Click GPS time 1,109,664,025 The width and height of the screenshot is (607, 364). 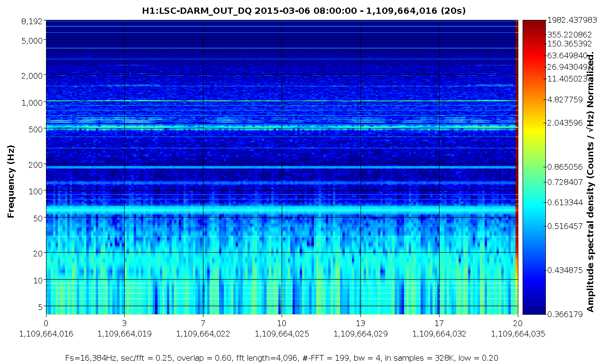pos(282,334)
